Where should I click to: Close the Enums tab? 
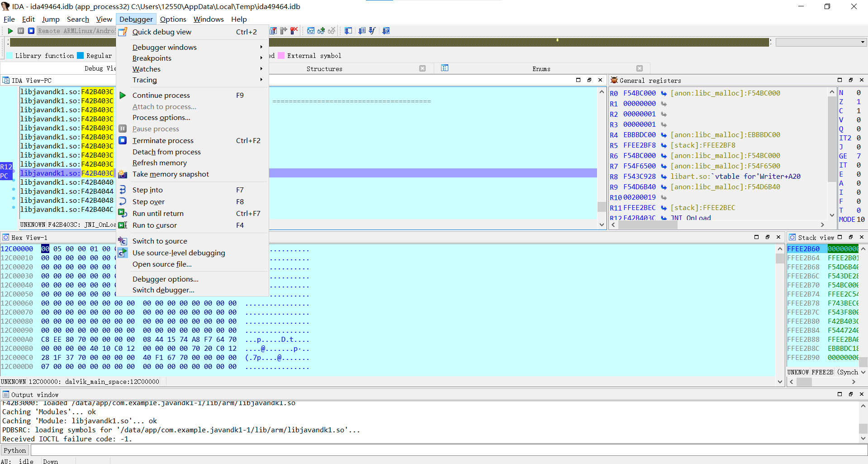click(639, 68)
